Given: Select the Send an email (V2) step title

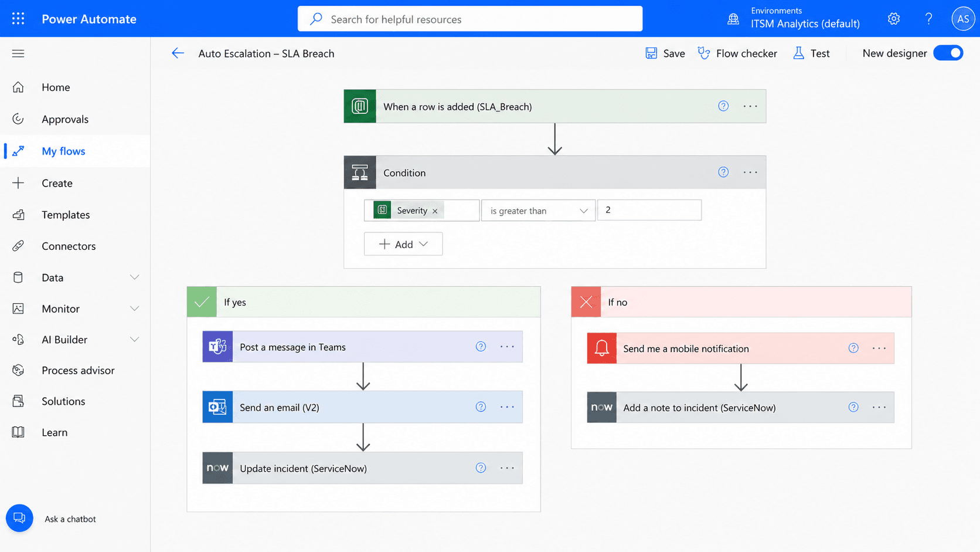Looking at the screenshot, I should click(x=280, y=408).
